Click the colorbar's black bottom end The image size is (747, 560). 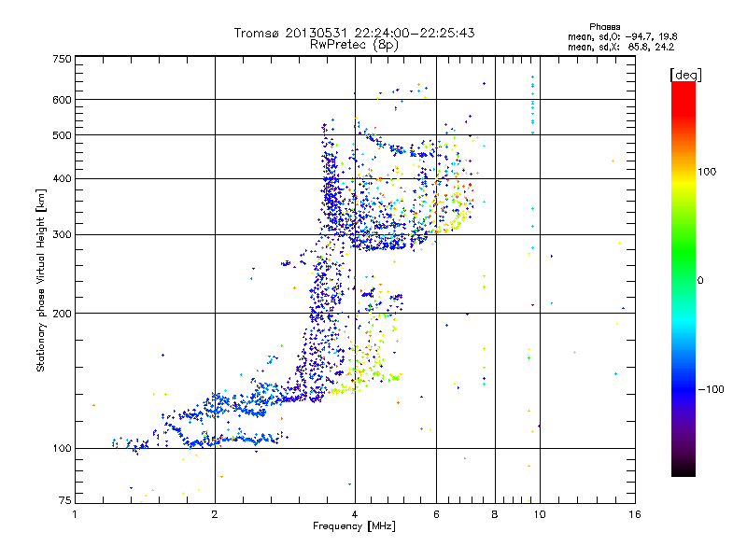click(x=684, y=469)
